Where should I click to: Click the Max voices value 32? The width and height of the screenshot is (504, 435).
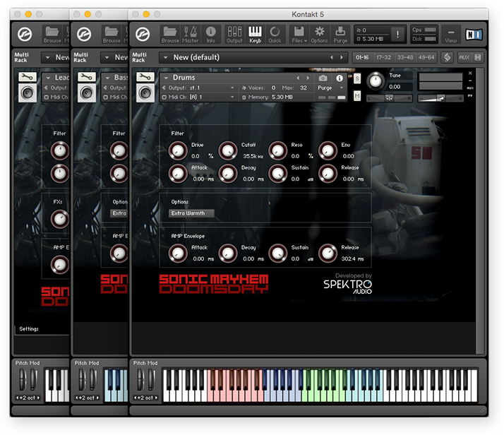pos(303,88)
